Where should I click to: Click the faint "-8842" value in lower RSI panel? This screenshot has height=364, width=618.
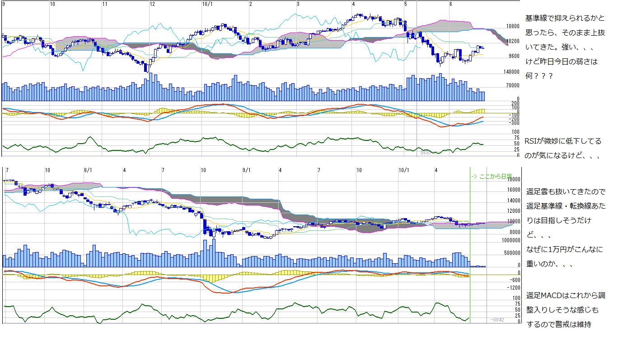coord(497,319)
